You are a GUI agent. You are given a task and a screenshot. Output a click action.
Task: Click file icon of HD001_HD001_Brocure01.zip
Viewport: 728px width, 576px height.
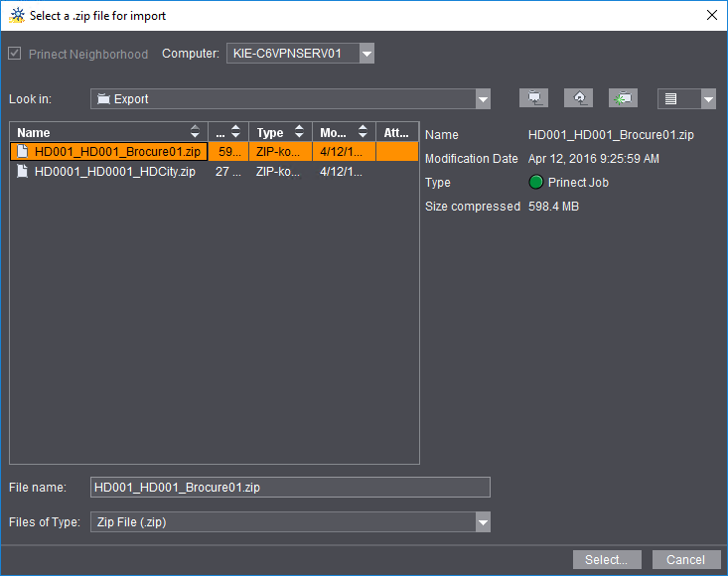(x=22, y=151)
